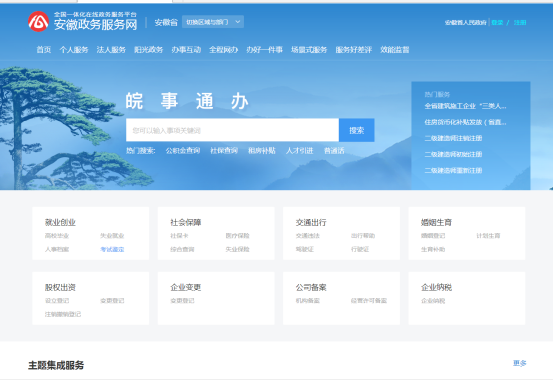
Task: Open hot service 二级建造师初始注册
Action: tap(453, 154)
